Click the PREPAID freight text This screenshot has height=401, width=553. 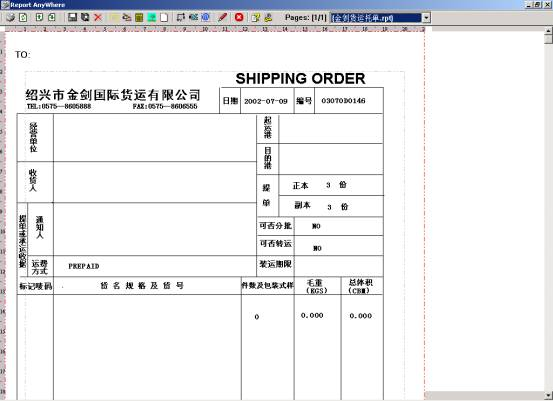coord(84,266)
